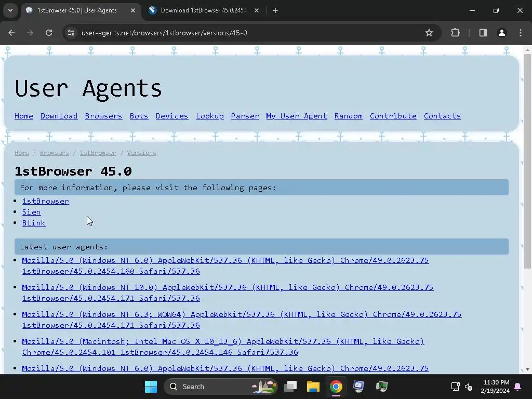Open the monitor app icon next to Chrome
The height and width of the screenshot is (399, 532).
[x=358, y=387]
